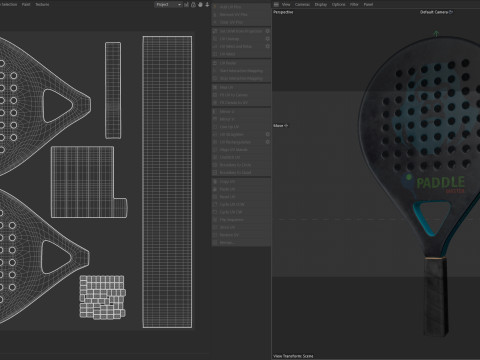Choose the Restore UV command
This screenshot has width=480, height=360.
[241, 235]
